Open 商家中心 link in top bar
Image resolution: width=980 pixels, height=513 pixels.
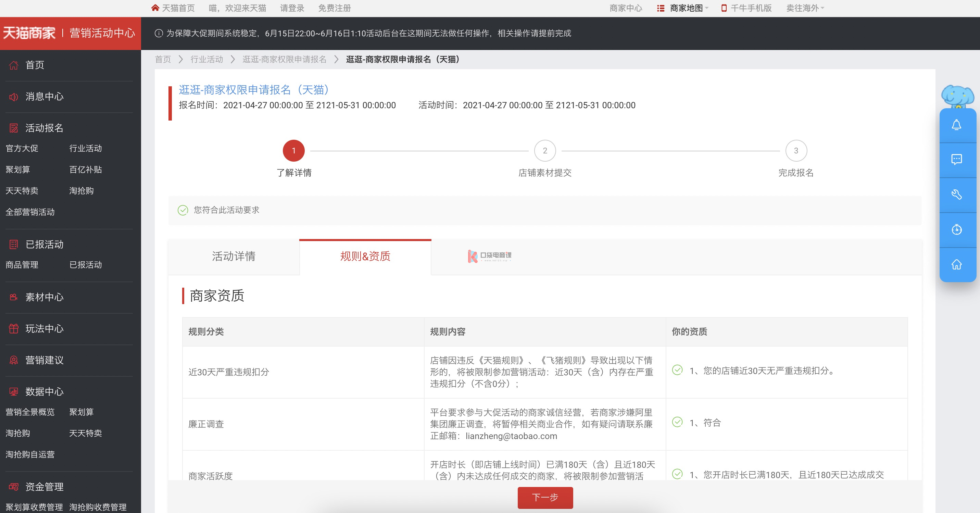(x=626, y=8)
